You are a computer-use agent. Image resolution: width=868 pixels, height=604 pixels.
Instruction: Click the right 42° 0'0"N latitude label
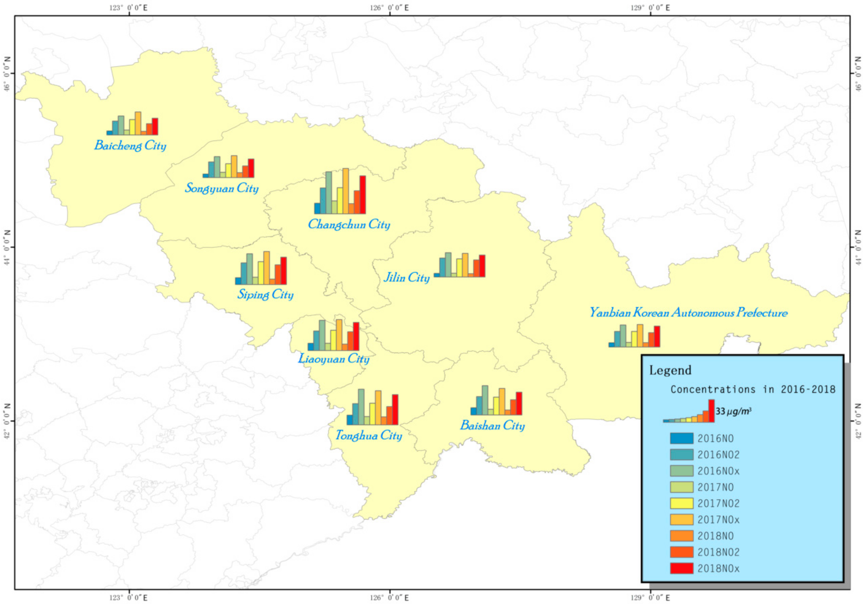click(858, 421)
